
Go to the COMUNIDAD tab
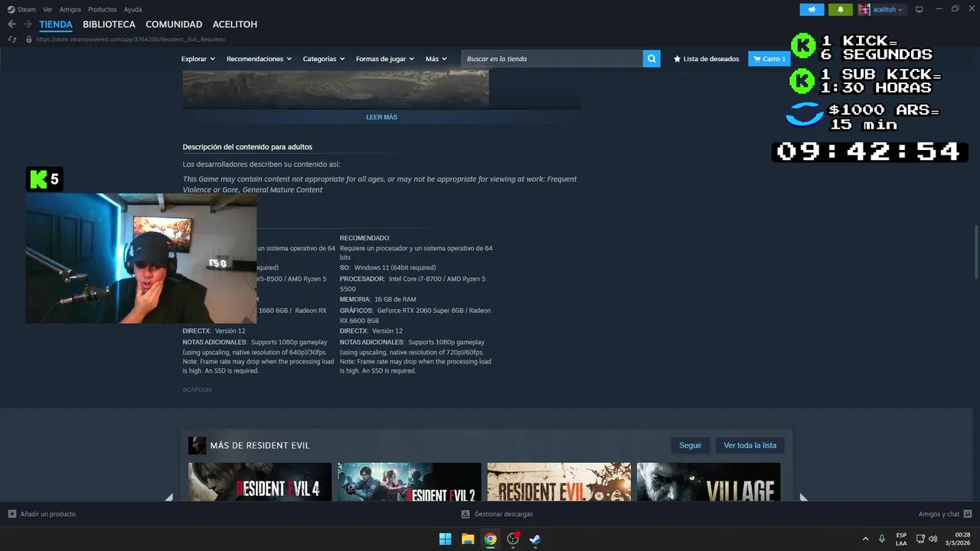174,24
